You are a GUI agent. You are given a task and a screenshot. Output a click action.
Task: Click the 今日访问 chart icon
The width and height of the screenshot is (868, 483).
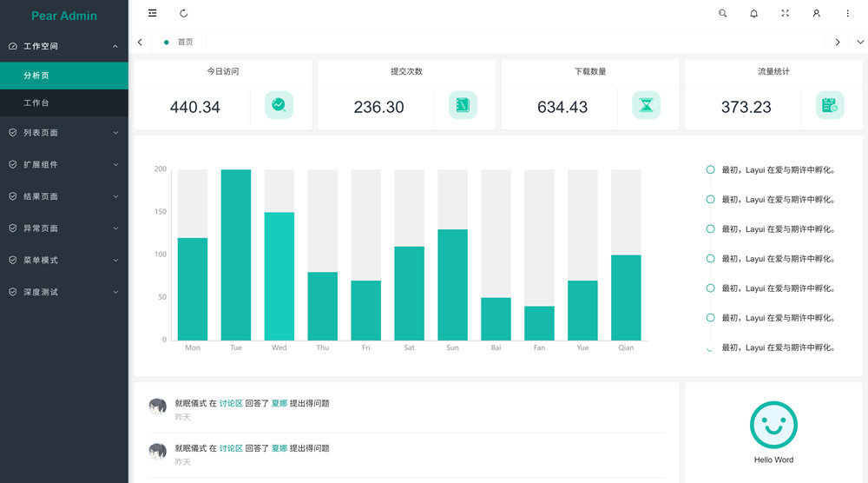coord(279,105)
